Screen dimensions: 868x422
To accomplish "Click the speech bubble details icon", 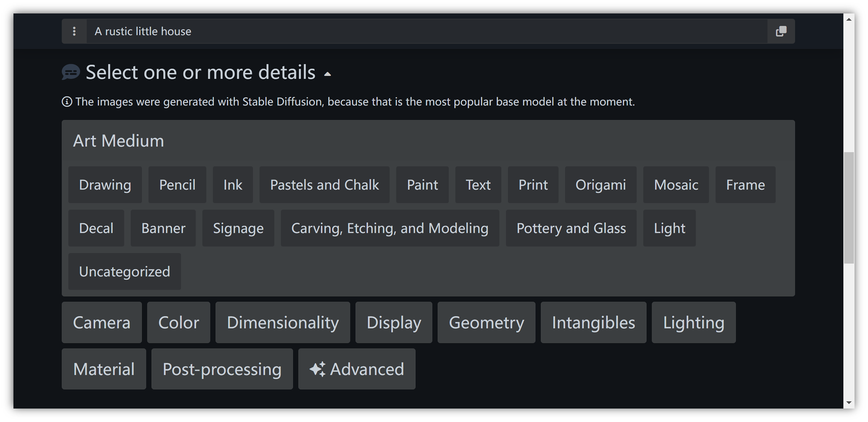I will [x=71, y=72].
